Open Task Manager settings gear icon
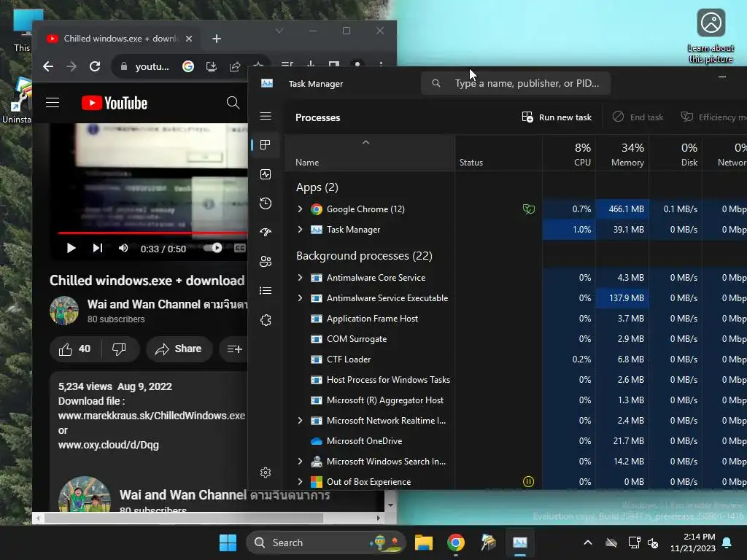The height and width of the screenshot is (560, 747). 266,472
